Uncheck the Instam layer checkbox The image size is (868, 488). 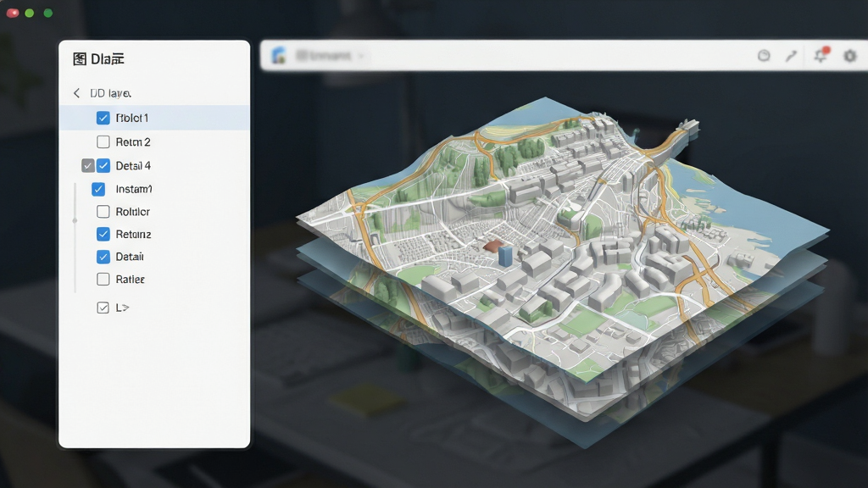(98, 189)
